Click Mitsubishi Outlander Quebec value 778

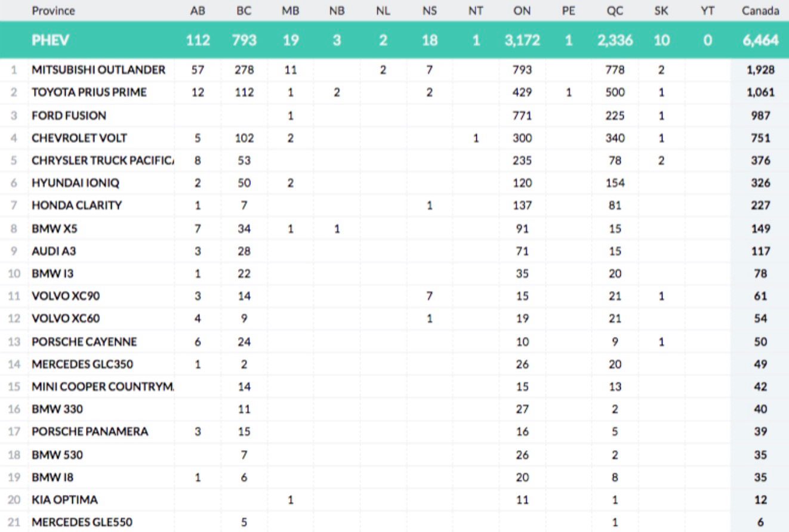[x=615, y=70]
